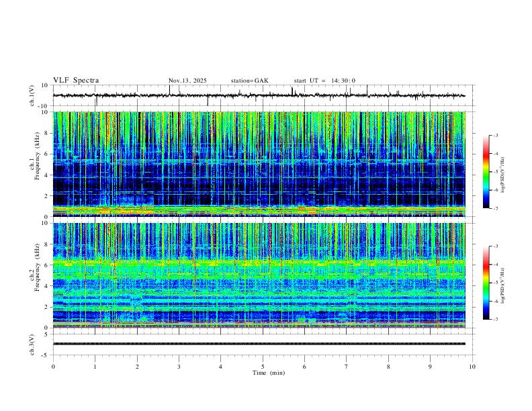This screenshot has width=532, height=411.
Task: Select the date text "Nov.13, 2025"
Action: [x=187, y=81]
